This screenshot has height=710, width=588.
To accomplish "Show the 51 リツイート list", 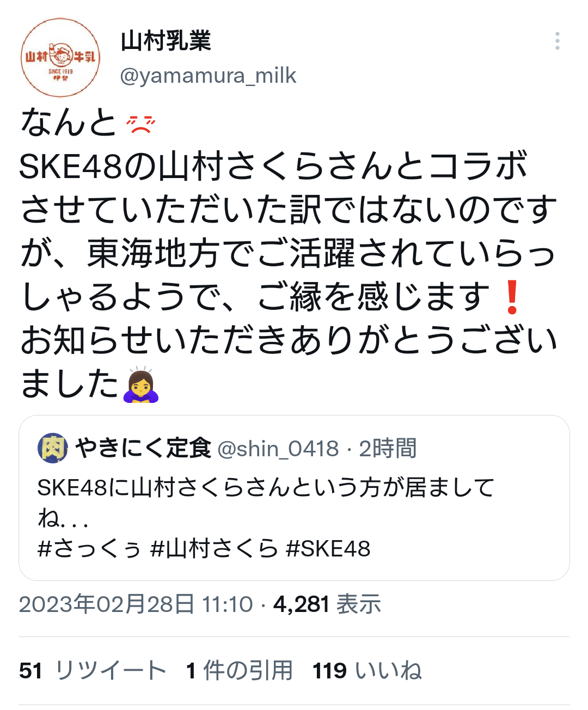I will pos(93,670).
